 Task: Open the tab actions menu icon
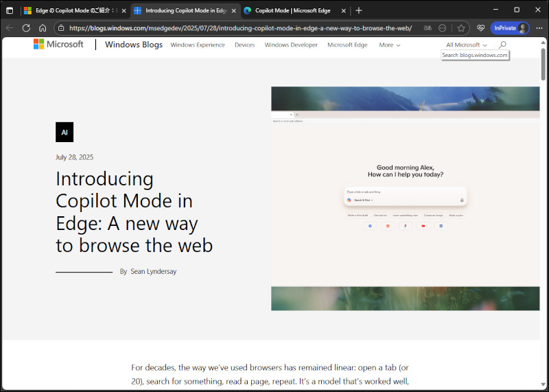click(x=10, y=10)
